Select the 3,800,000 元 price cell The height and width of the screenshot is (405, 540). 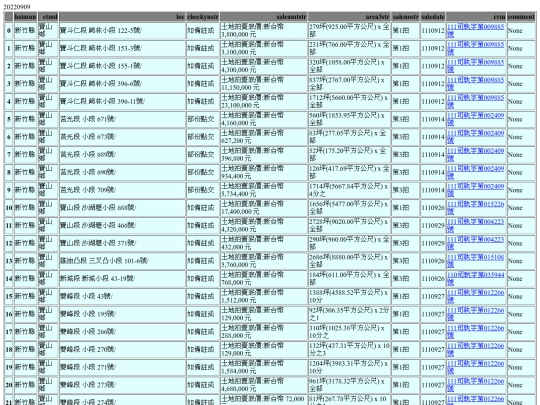(x=263, y=30)
